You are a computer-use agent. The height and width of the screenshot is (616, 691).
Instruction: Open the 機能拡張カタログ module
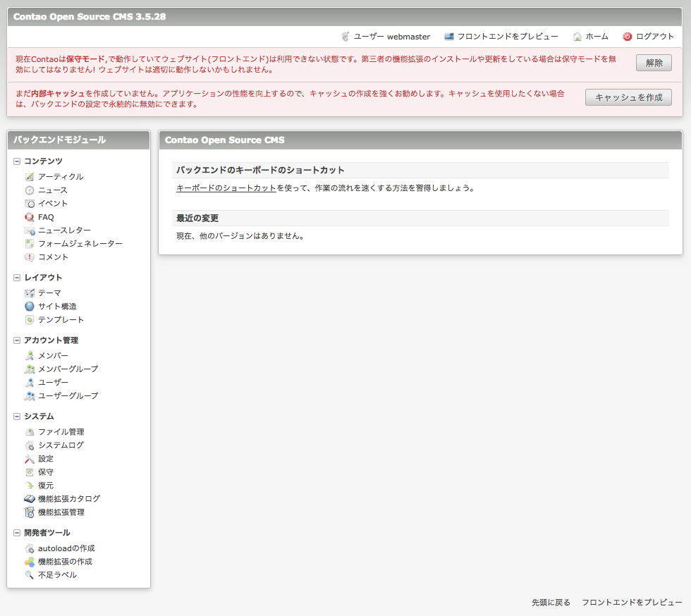pos(69,499)
